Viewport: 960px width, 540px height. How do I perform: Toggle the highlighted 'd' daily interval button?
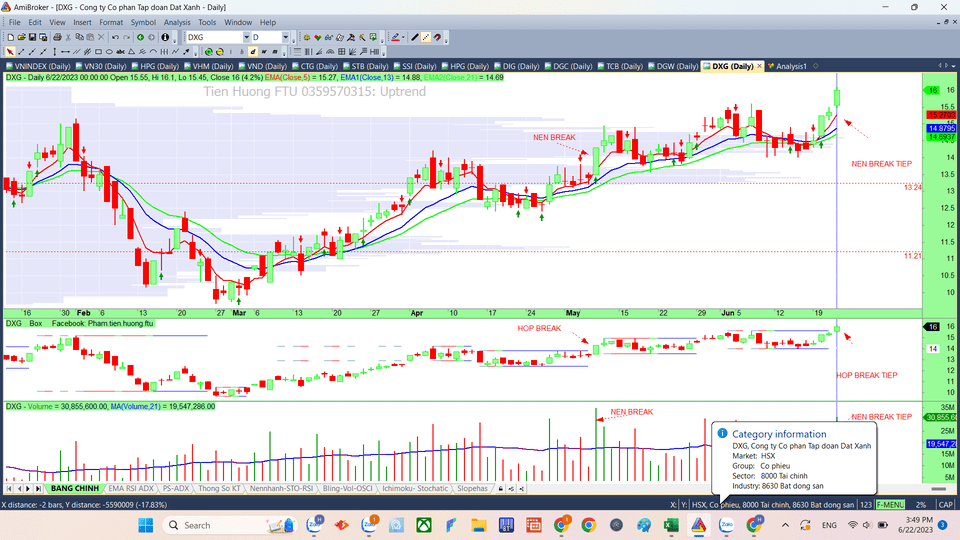[x=252, y=51]
